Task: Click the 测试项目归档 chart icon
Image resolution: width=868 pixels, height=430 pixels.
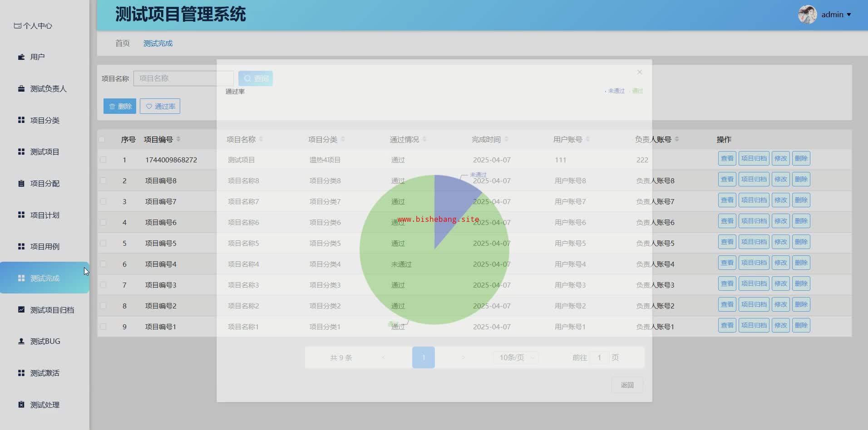Action: (21, 310)
